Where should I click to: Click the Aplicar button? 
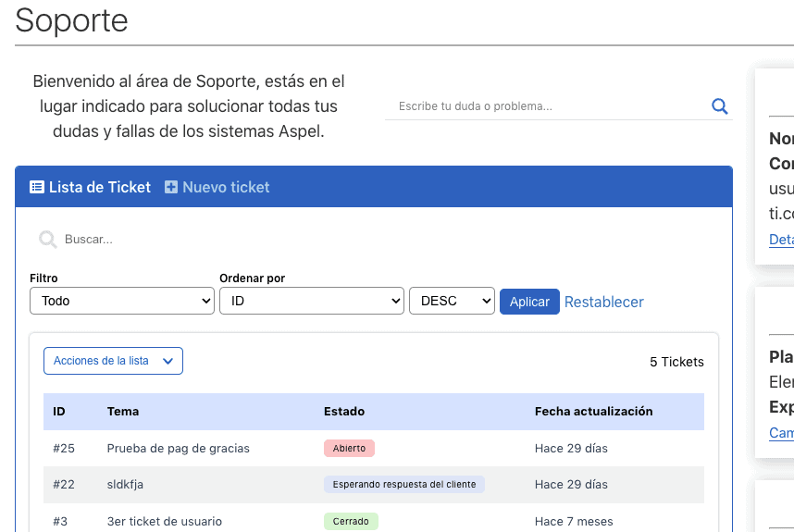click(x=529, y=302)
